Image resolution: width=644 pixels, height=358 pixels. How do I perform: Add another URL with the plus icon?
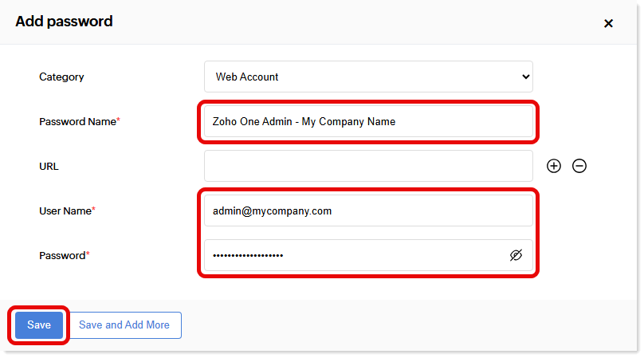(x=554, y=166)
